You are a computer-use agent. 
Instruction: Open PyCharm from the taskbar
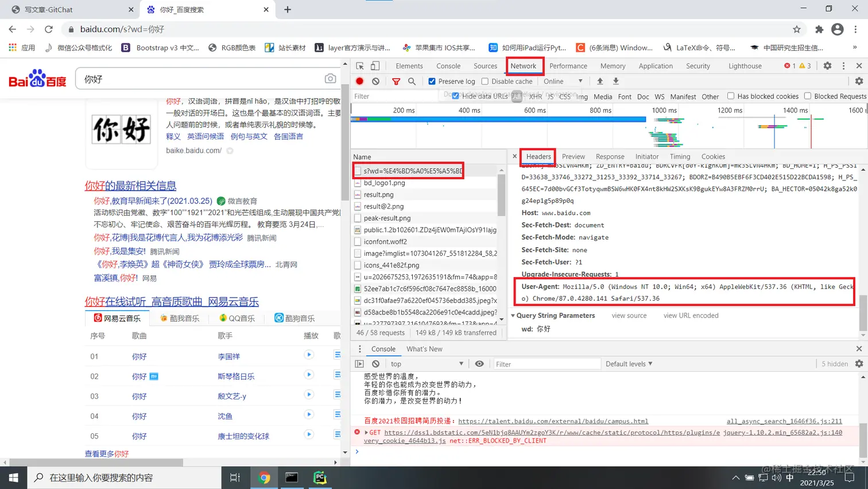click(320, 478)
